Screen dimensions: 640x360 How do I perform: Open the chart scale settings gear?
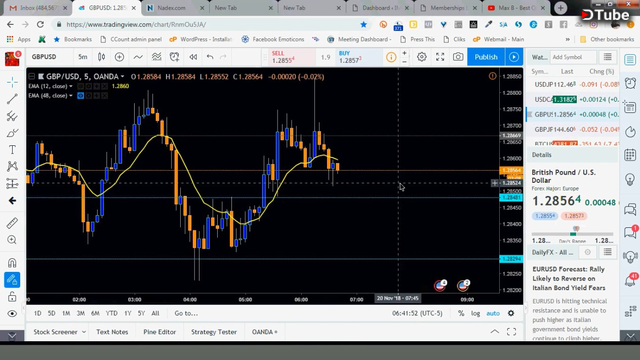coord(511,313)
